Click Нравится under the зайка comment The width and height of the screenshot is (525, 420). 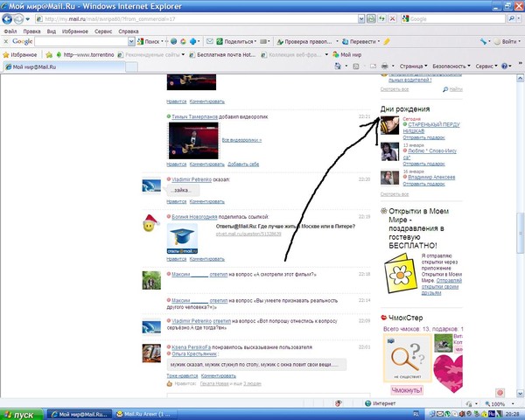(177, 201)
